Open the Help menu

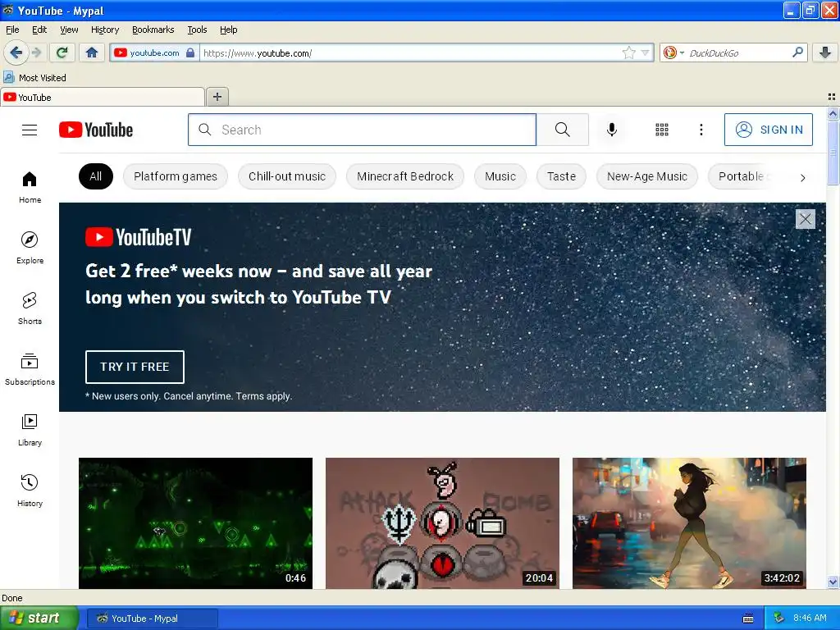coord(228,30)
